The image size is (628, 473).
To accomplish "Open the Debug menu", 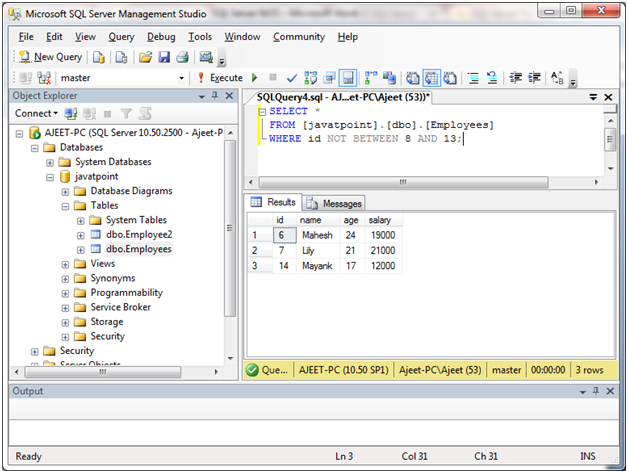I will [161, 37].
